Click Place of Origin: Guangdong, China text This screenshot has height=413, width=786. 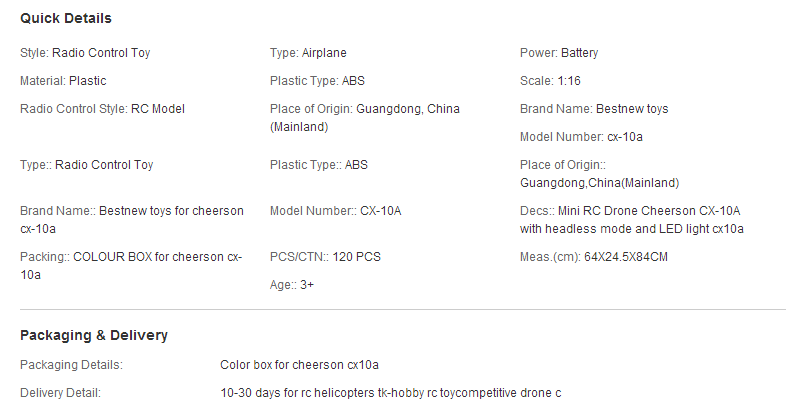click(364, 118)
